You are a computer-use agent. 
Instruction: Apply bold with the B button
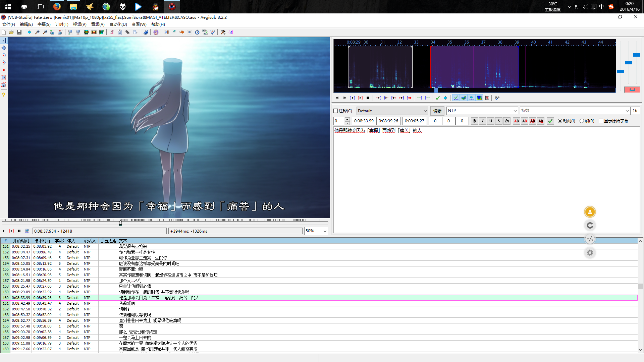pyautogui.click(x=475, y=121)
